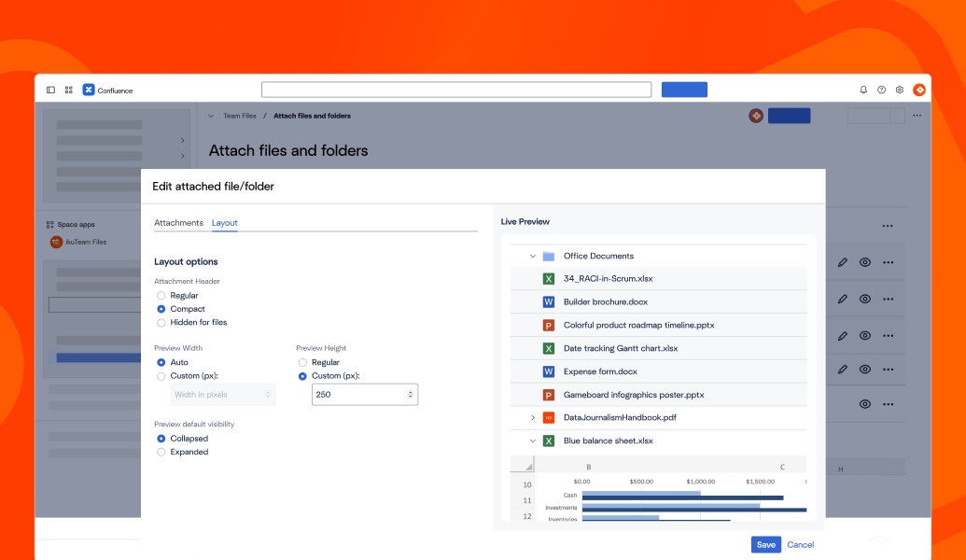Click the preview height pixel input field

coord(358,395)
